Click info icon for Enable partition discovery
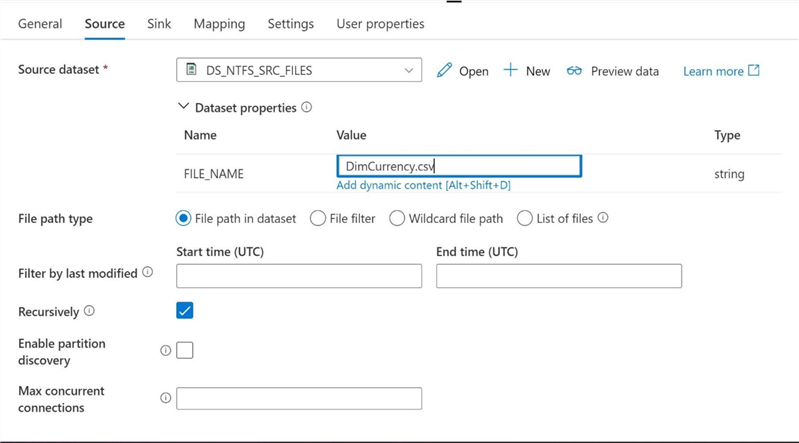Image resolution: width=799 pixels, height=443 pixels. pos(166,351)
